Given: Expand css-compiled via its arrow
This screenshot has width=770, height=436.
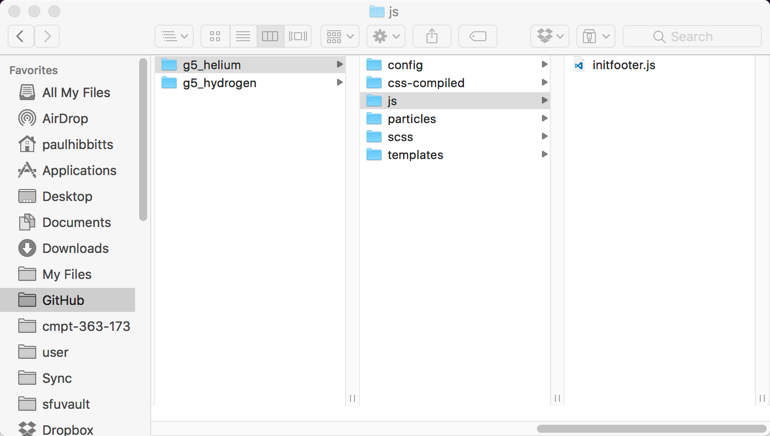Looking at the screenshot, I should point(544,82).
